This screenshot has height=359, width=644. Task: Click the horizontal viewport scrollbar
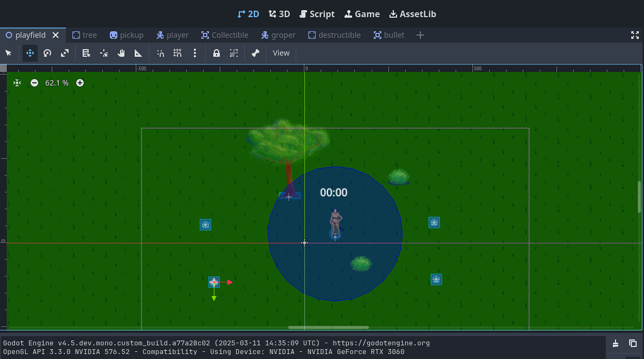coord(328,328)
